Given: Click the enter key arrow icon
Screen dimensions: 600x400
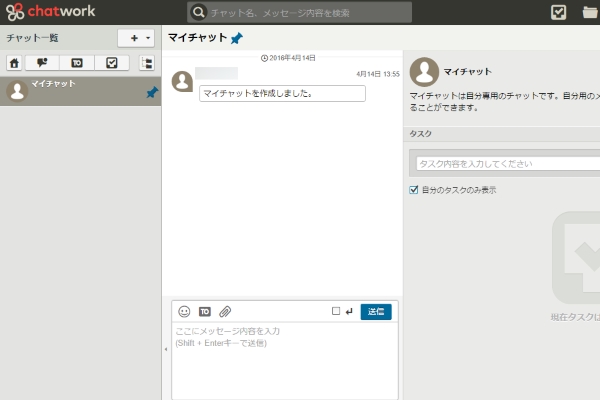Looking at the screenshot, I should point(349,312).
